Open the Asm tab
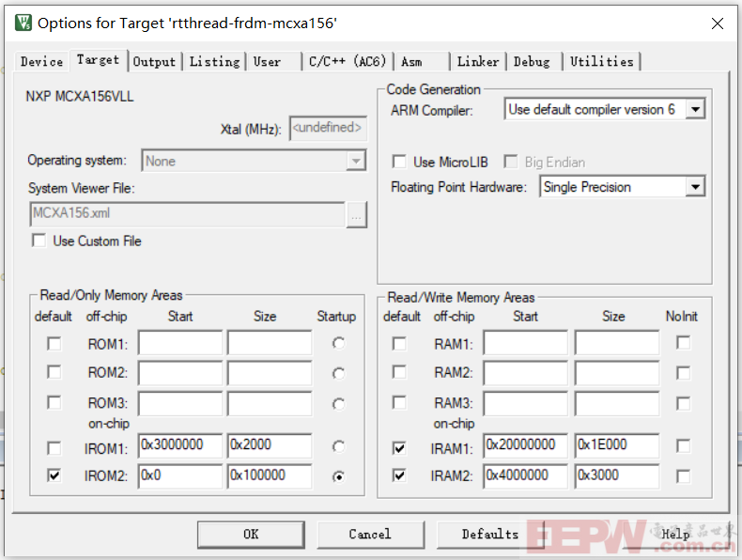 pos(421,61)
